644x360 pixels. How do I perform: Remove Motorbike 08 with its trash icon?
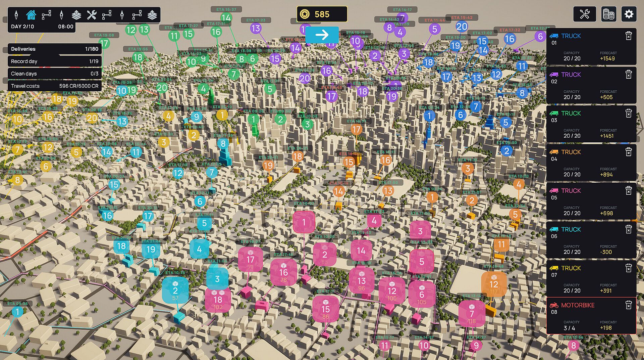pos(629,305)
